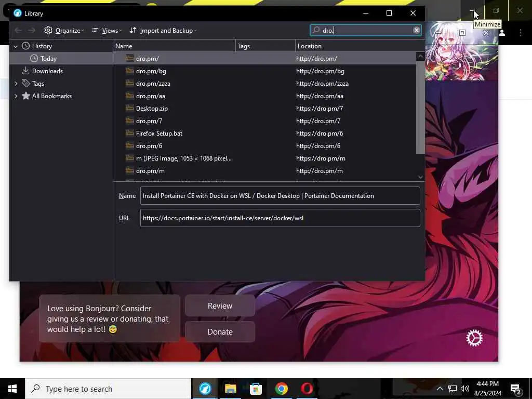Expand the Tags tree node
Screen dimensions: 532x399
[16, 84]
